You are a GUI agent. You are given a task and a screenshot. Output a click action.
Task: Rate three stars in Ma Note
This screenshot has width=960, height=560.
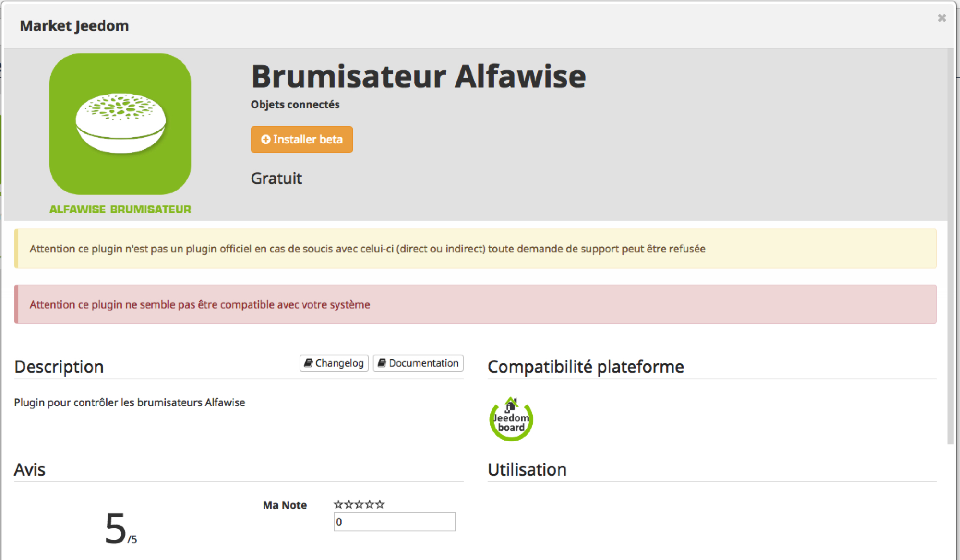tap(359, 504)
